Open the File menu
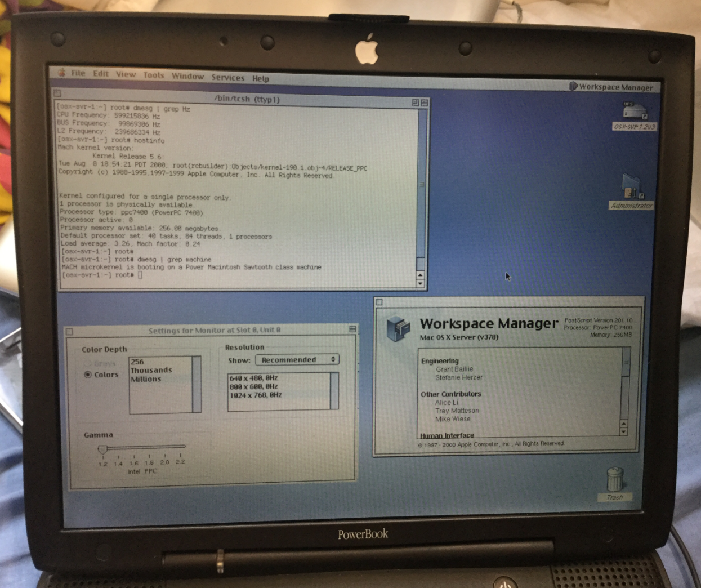The width and height of the screenshot is (701, 588). click(78, 73)
